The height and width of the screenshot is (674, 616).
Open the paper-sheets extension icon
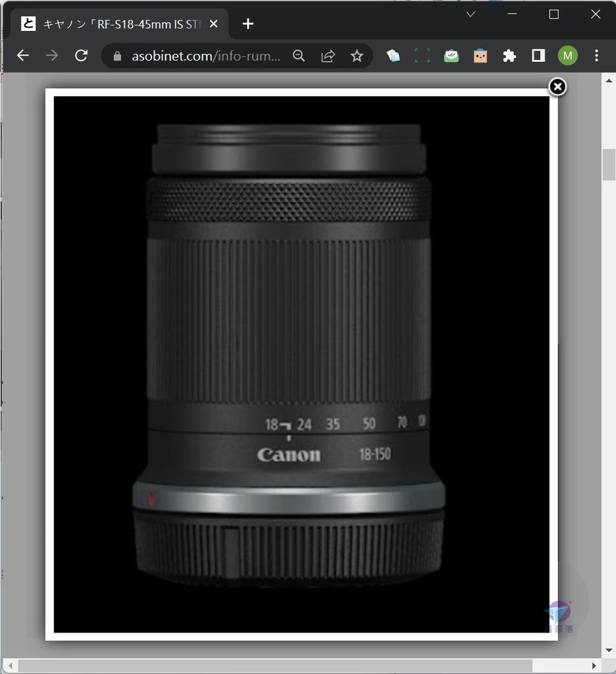393,55
